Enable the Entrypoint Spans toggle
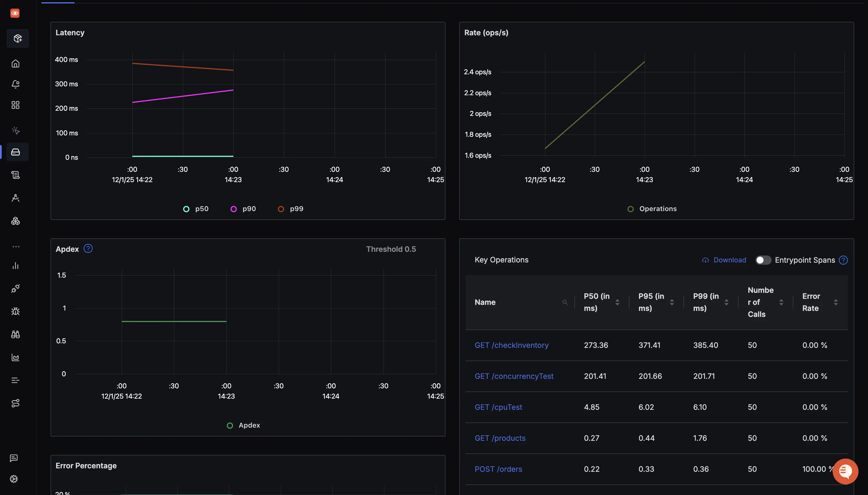This screenshot has width=868, height=495. [763, 260]
